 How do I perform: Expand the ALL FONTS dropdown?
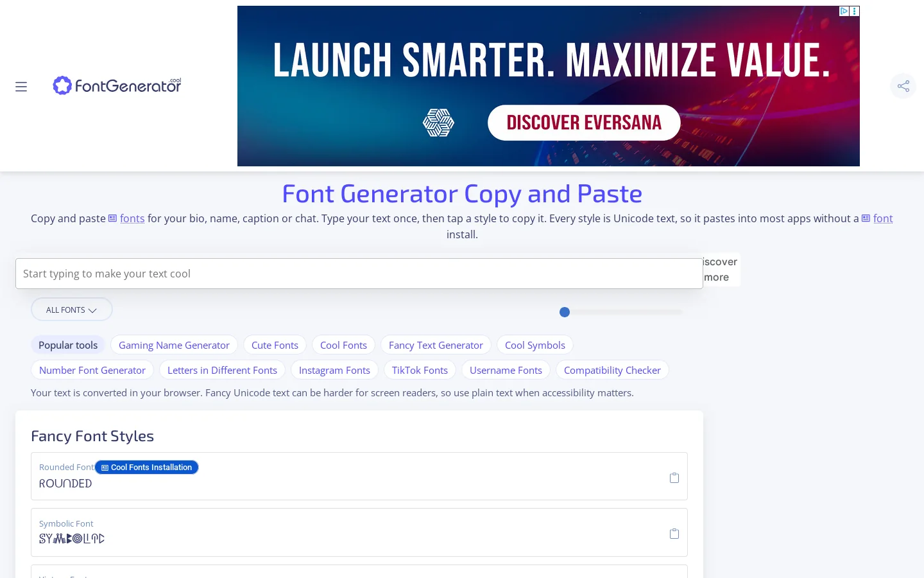coord(72,310)
